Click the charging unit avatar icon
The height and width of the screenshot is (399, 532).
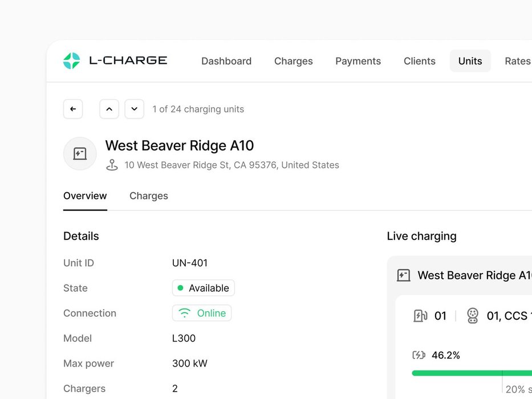80,153
